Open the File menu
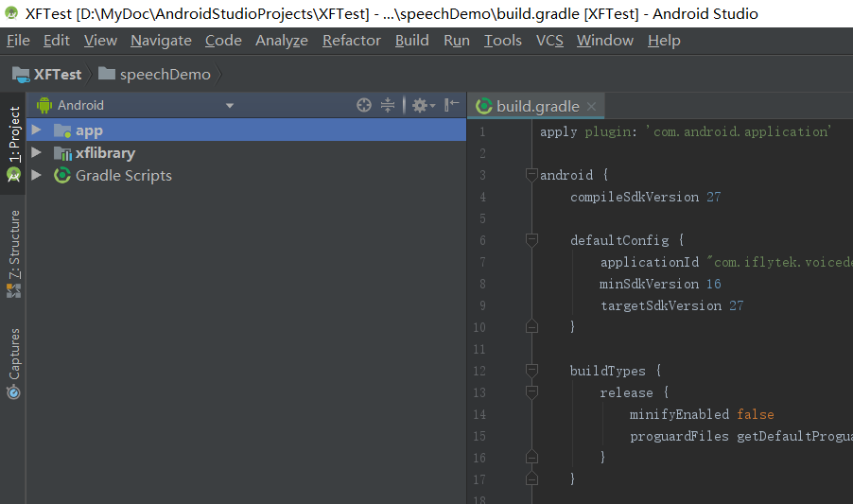Viewport: 853px width, 504px height. click(18, 41)
